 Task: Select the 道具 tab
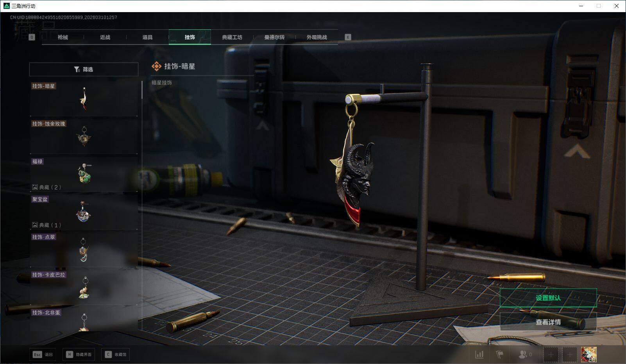[x=147, y=37]
